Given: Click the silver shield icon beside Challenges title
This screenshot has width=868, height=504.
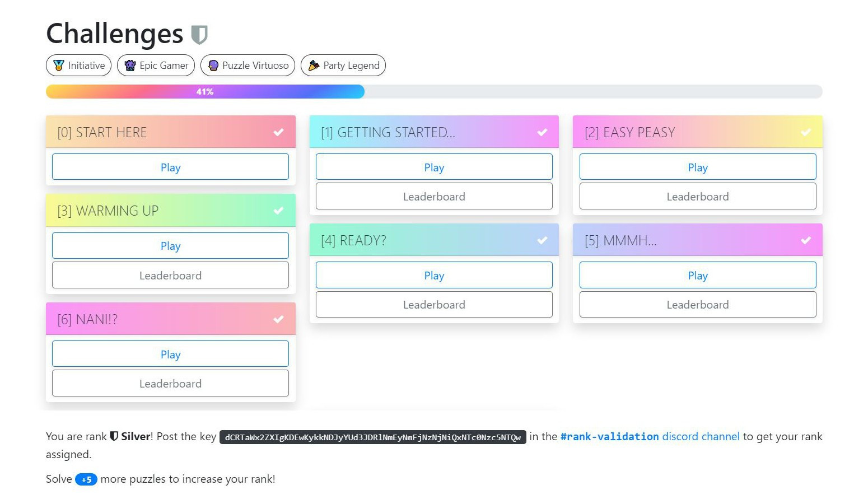Looking at the screenshot, I should (199, 35).
